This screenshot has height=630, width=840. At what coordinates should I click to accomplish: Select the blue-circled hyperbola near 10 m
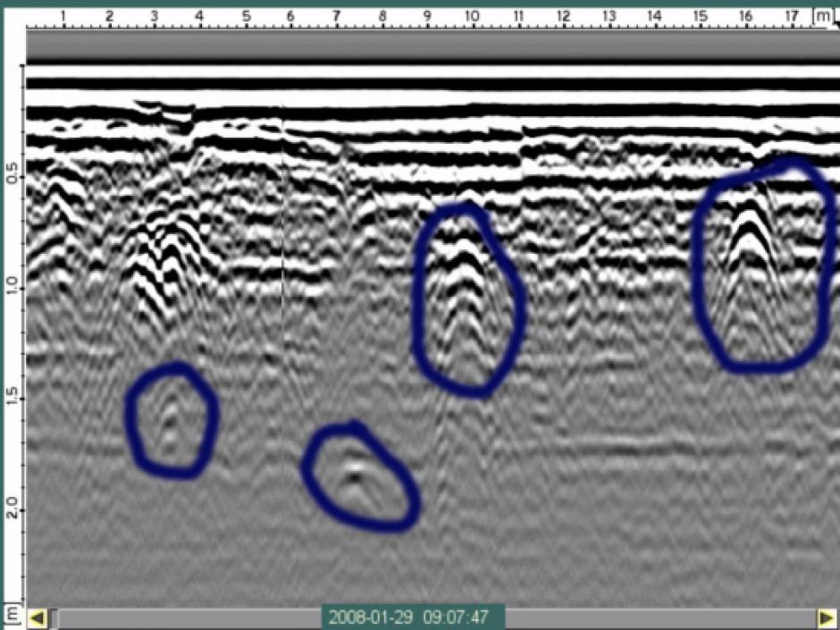coord(467,299)
